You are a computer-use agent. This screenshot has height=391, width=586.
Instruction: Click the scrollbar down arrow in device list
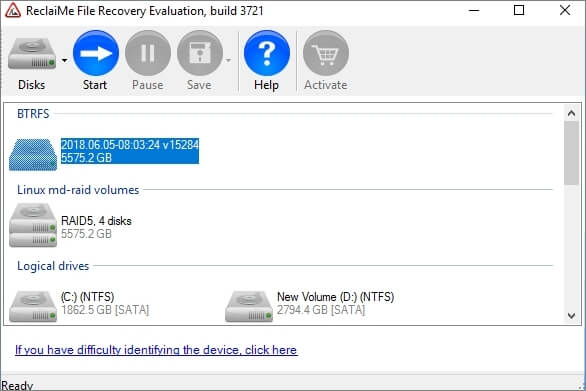tap(571, 316)
